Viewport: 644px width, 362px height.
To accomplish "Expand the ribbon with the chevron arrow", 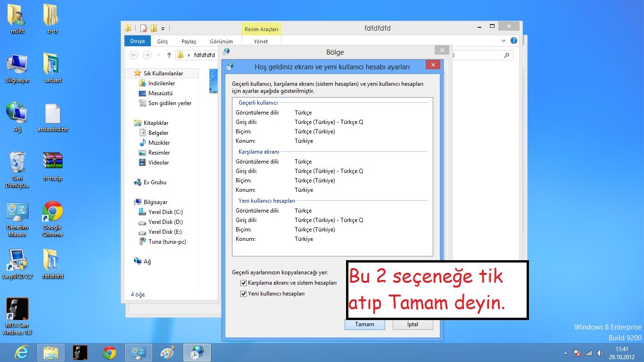I will [x=504, y=41].
